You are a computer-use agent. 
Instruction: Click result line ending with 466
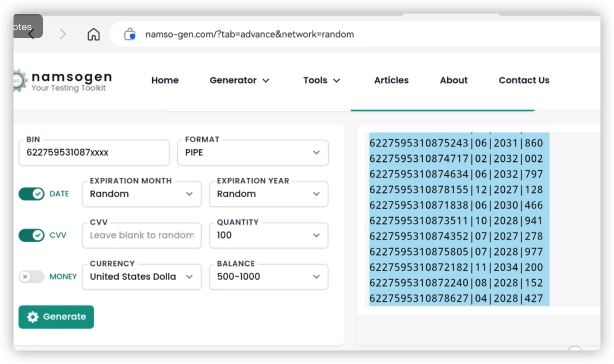[456, 205]
